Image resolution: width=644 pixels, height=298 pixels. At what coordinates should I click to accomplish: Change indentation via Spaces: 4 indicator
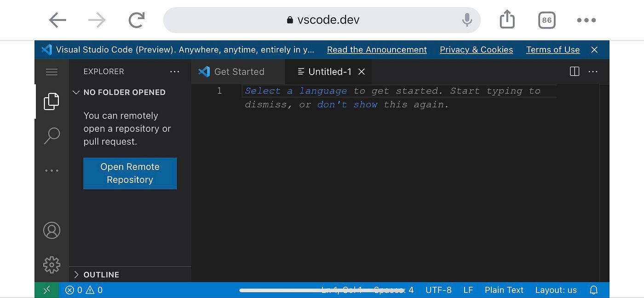click(393, 290)
